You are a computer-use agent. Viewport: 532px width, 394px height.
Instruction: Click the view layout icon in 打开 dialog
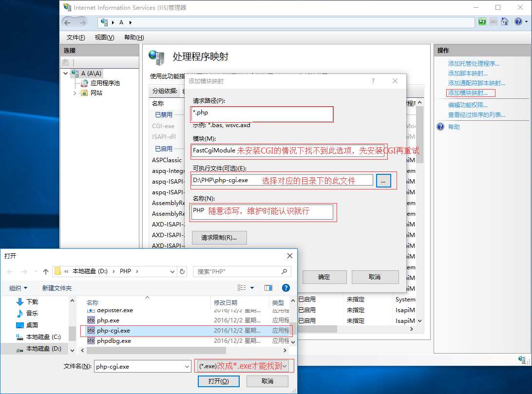242,288
